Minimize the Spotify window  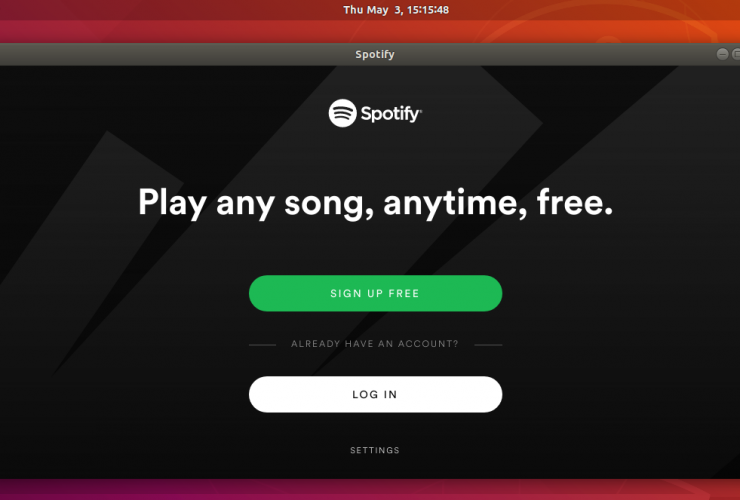click(x=722, y=54)
